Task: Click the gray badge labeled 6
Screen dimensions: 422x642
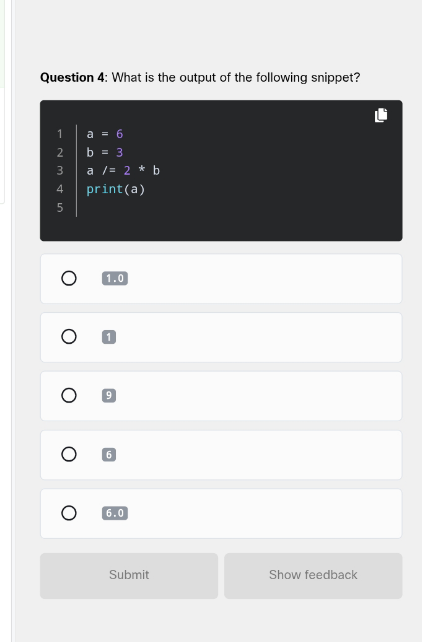Action: (109, 454)
